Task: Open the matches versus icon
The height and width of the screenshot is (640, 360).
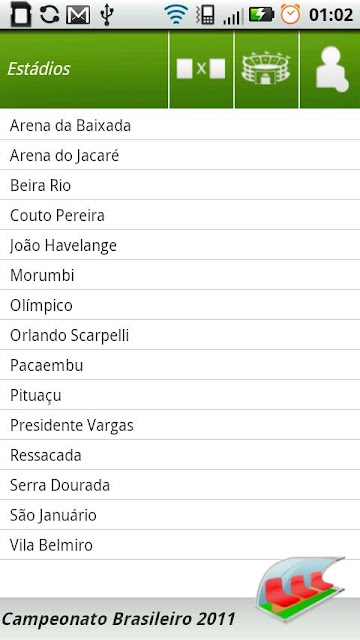Action: click(201, 69)
